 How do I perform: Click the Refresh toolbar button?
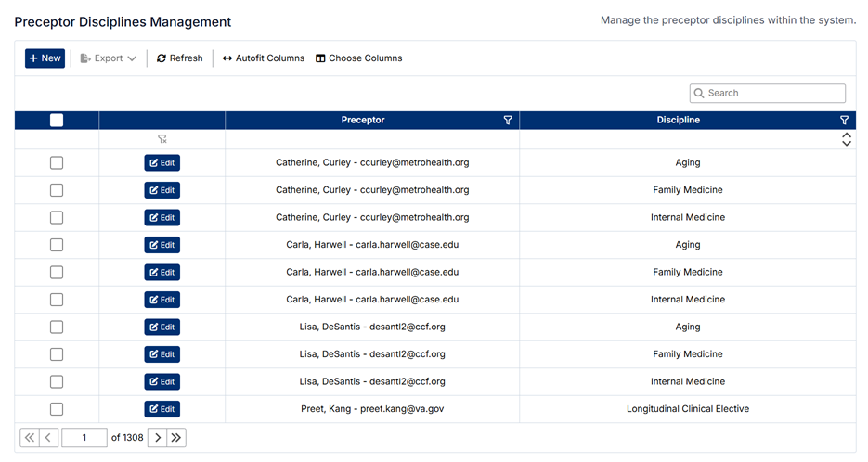179,58
